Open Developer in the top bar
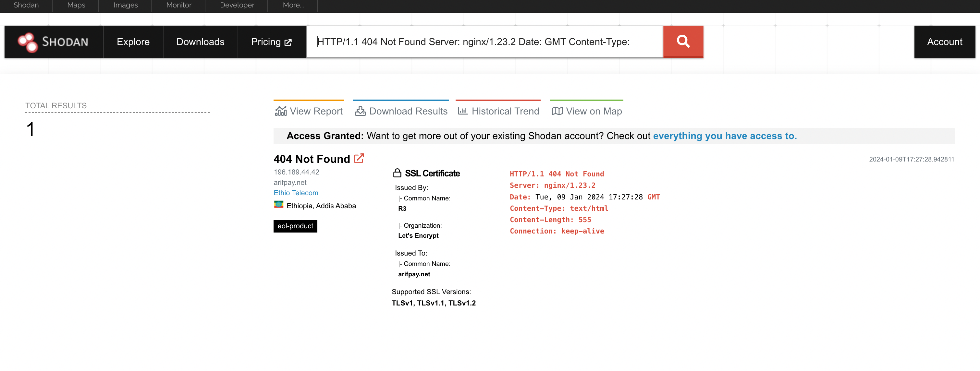 point(237,5)
